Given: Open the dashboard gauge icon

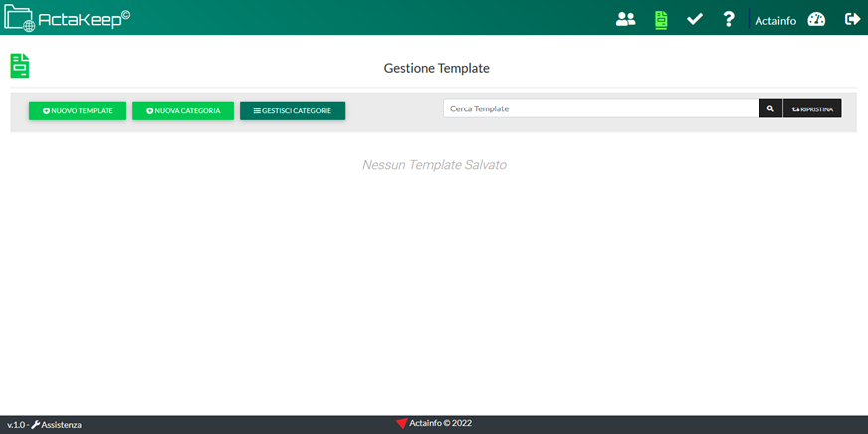Looking at the screenshot, I should click(816, 19).
